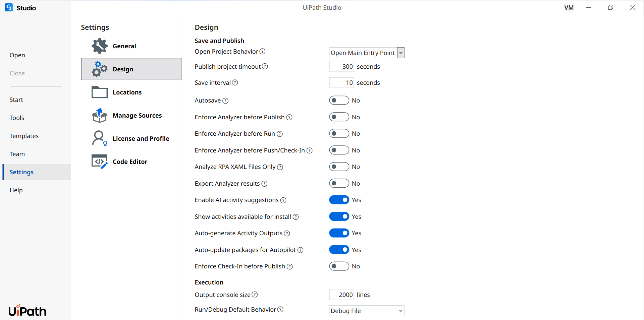Select Tools in the left sidebar
Screen dimensions: 644x320
coord(17,118)
